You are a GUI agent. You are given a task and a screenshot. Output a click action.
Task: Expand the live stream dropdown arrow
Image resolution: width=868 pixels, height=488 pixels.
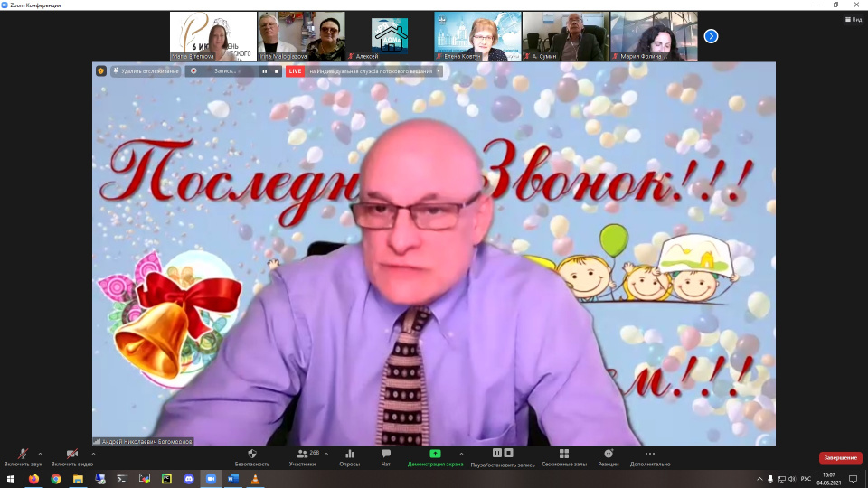[439, 70]
